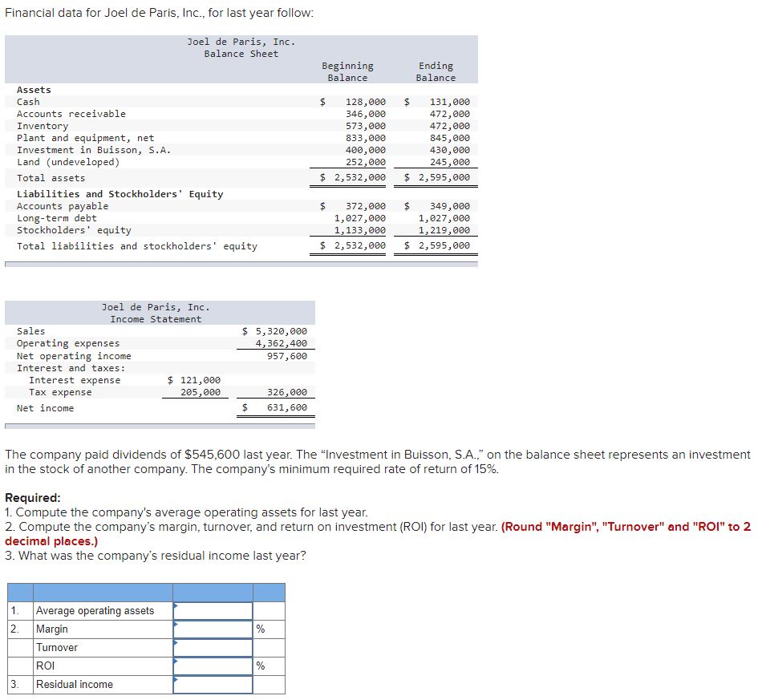
Task: Select the blue header row of the answer table
Action: (144, 592)
